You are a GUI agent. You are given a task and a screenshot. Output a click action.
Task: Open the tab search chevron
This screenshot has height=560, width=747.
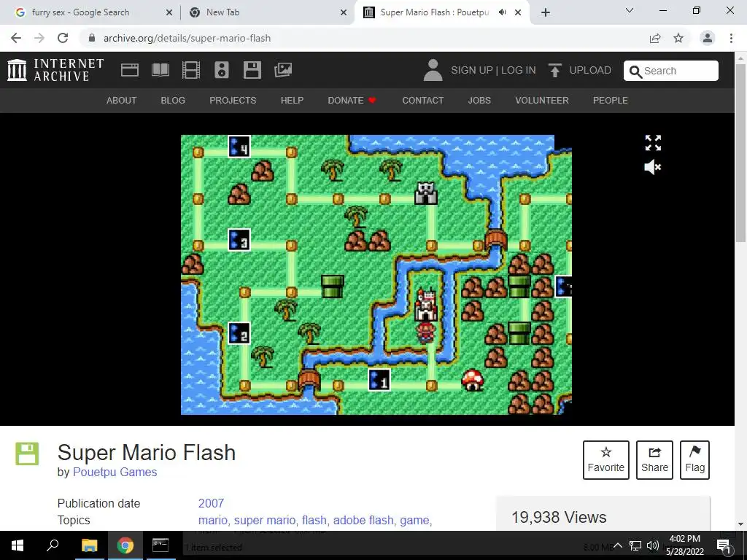point(630,10)
